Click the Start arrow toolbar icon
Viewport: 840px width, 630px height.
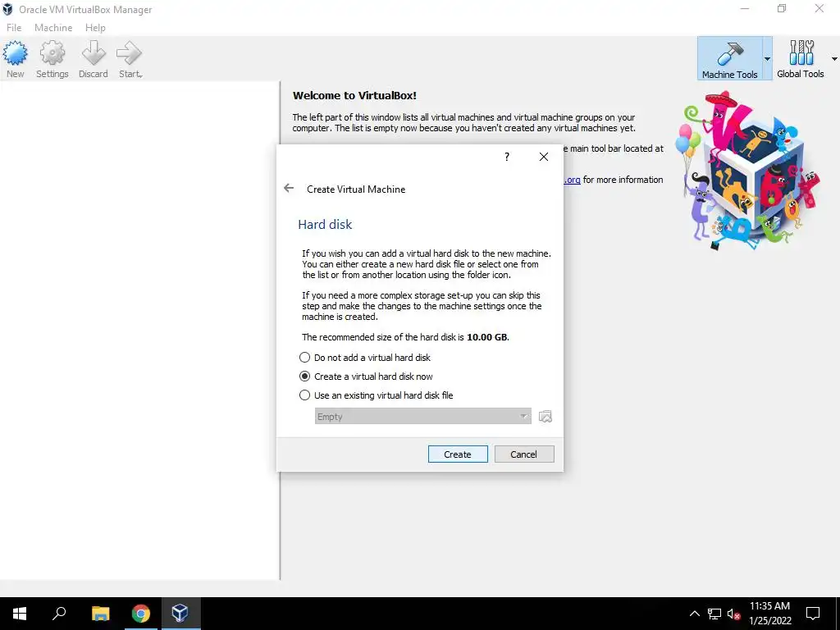pyautogui.click(x=130, y=59)
